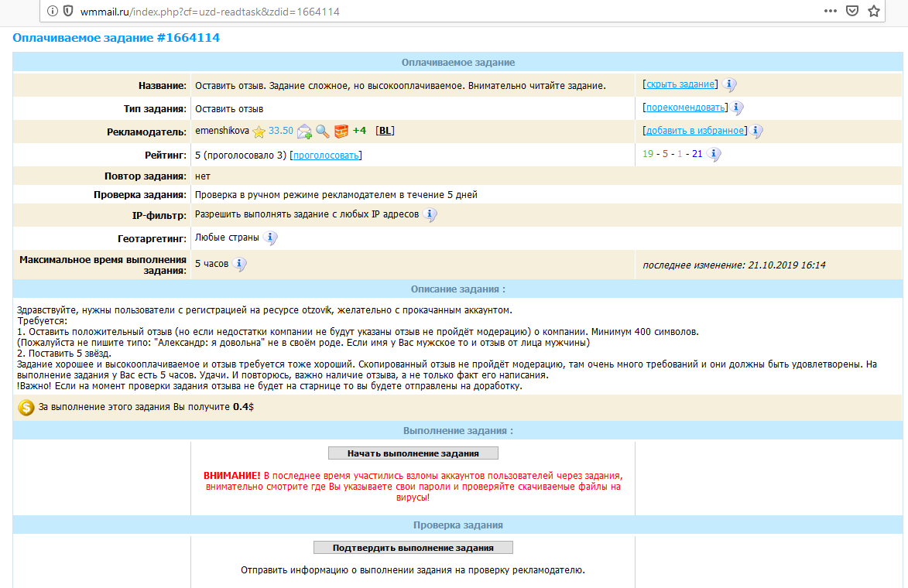The image size is (908, 588).
Task: Click last change date 21.10.2019 16:14
Action: click(787, 265)
